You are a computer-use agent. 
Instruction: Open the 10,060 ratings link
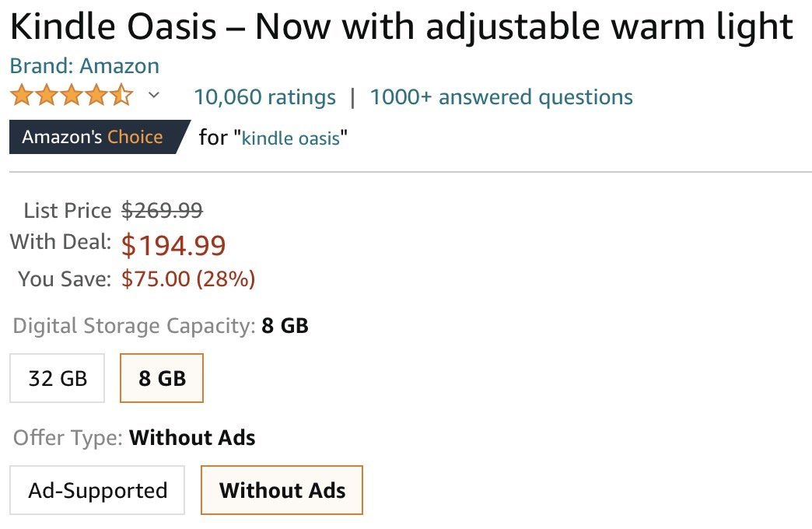pos(264,97)
